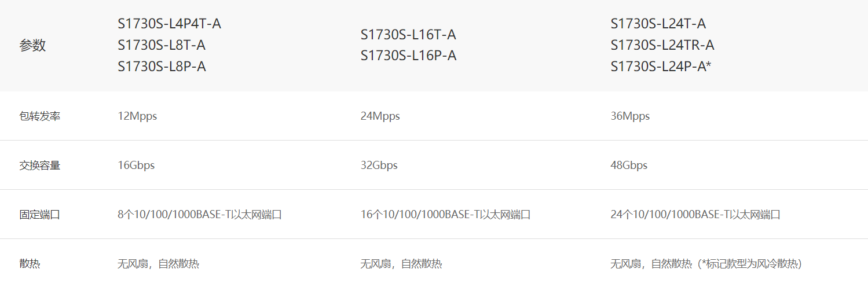
Task: Click the 参数 header cell
Action: [32, 46]
